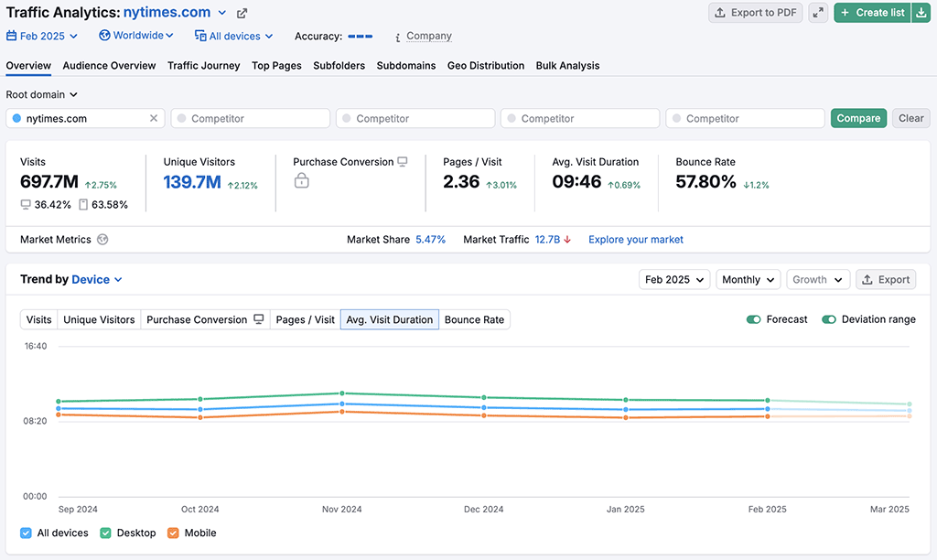Click the chart Export button
The width and height of the screenshot is (937, 560).
pos(886,280)
